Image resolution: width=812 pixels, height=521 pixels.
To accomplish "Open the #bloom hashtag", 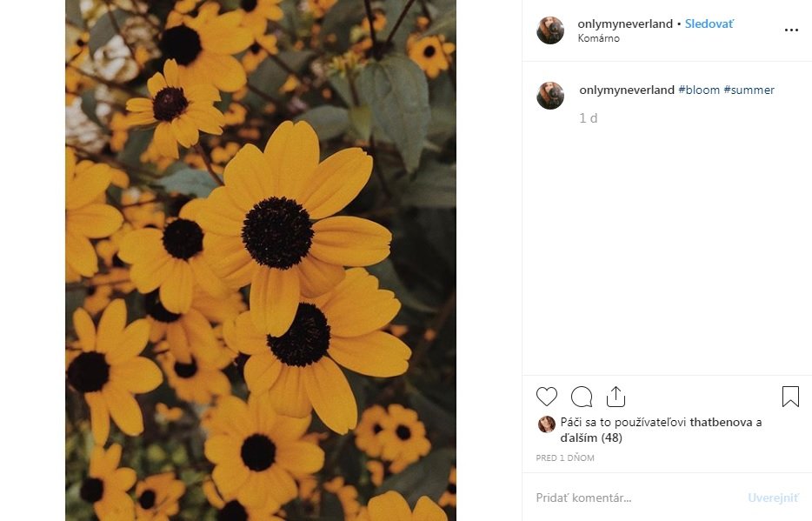I will [x=699, y=90].
